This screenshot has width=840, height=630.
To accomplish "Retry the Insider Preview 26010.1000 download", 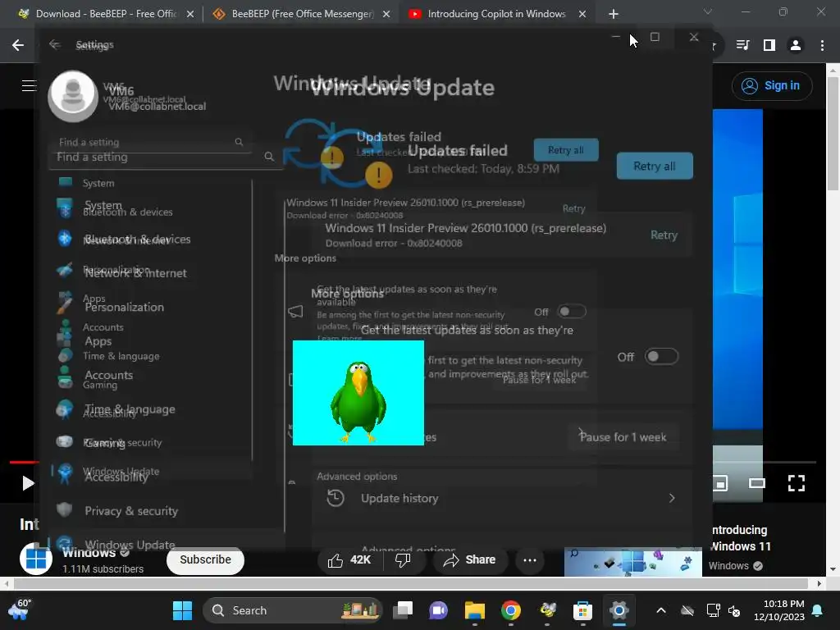I will tap(664, 235).
